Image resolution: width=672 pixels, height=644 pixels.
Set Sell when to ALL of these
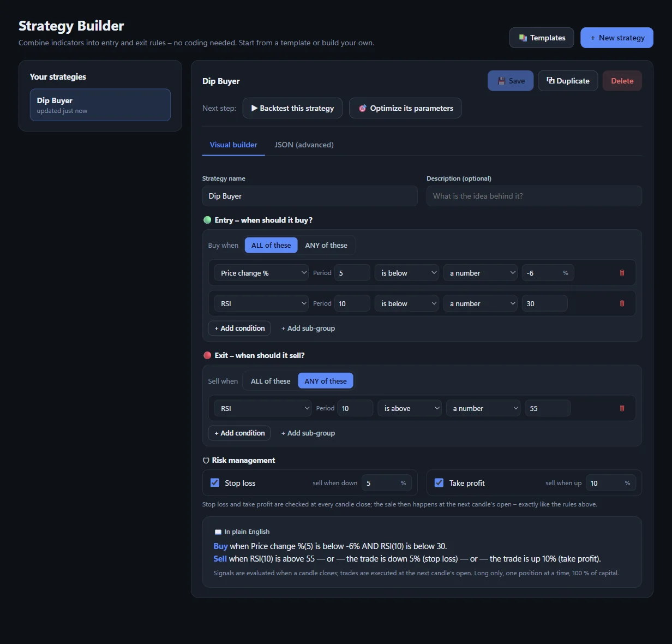click(x=271, y=381)
